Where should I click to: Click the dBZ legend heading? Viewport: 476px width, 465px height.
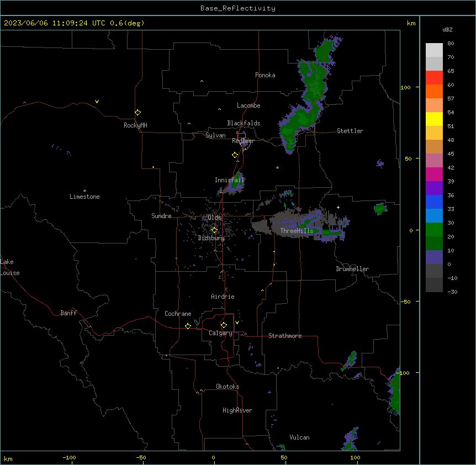tap(447, 29)
